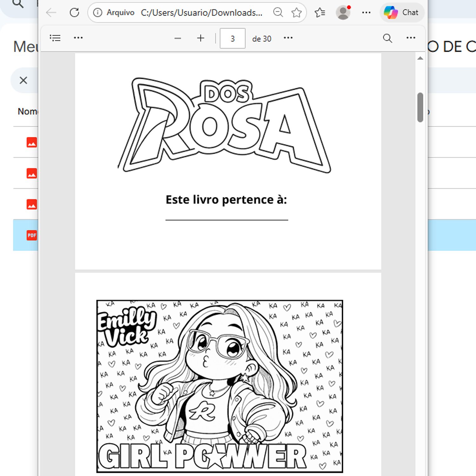Open the options menu next to page count
This screenshot has width=476, height=476.
[x=288, y=38]
